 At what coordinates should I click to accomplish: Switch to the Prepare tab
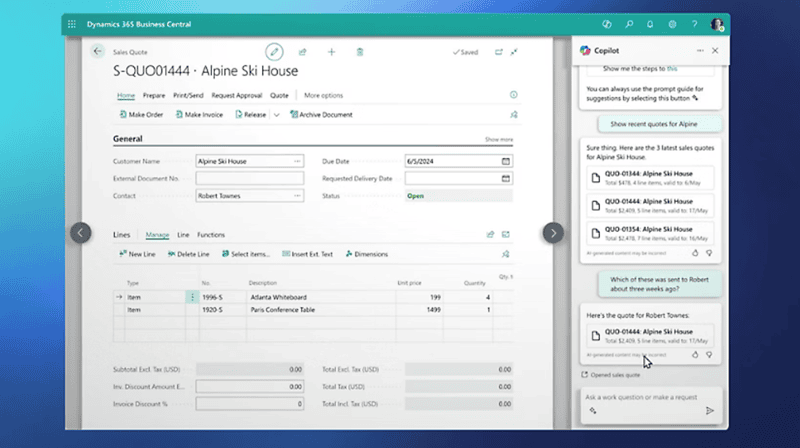point(154,95)
